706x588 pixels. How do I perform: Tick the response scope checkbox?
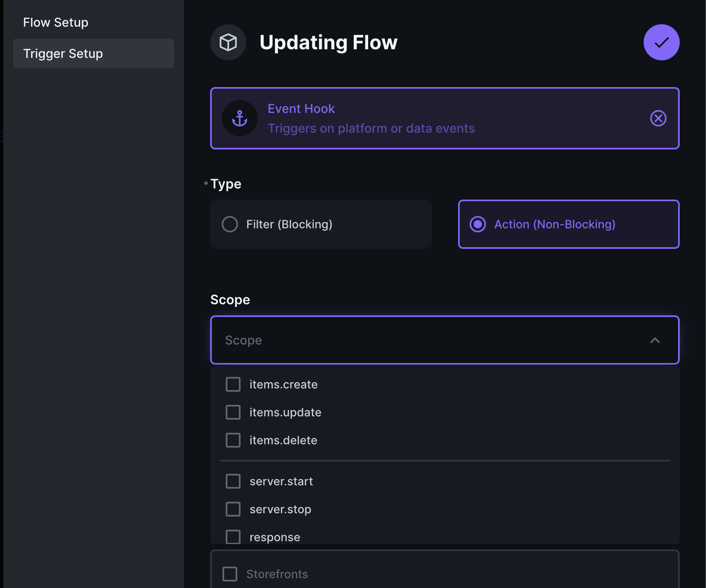click(233, 537)
